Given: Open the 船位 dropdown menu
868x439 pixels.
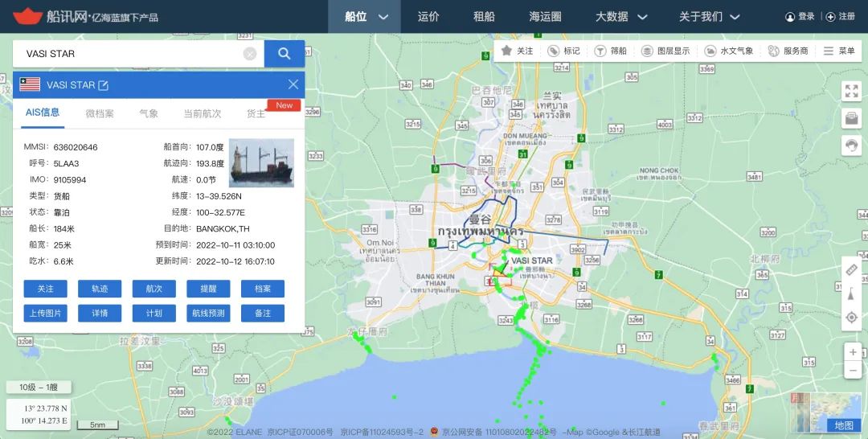Looking at the screenshot, I should tap(365, 17).
